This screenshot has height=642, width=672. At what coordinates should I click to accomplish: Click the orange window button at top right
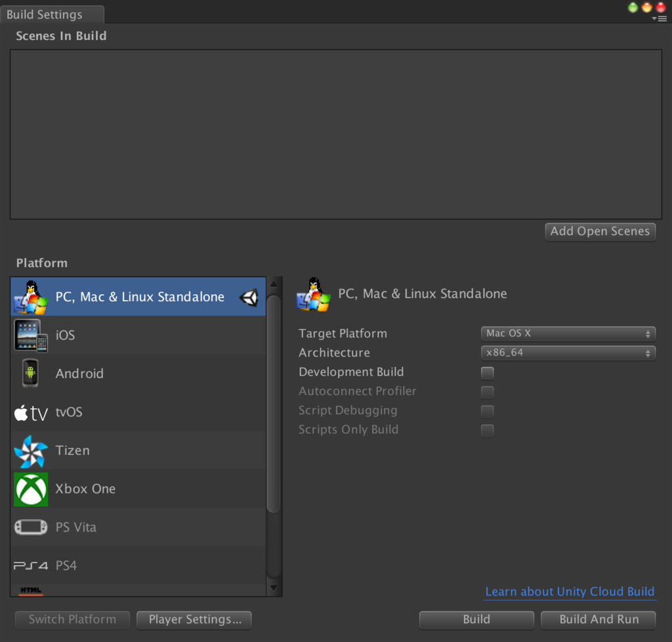(x=646, y=7)
